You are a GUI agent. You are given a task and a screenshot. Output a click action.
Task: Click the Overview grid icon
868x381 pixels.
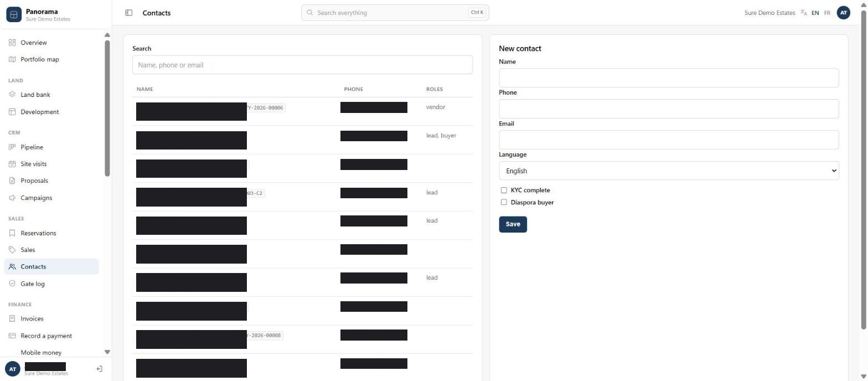12,43
